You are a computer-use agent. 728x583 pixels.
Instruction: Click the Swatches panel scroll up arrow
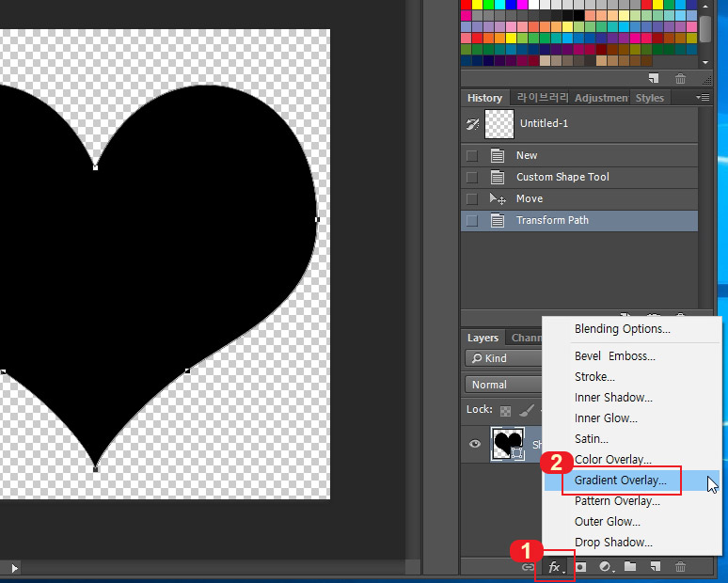point(705,6)
